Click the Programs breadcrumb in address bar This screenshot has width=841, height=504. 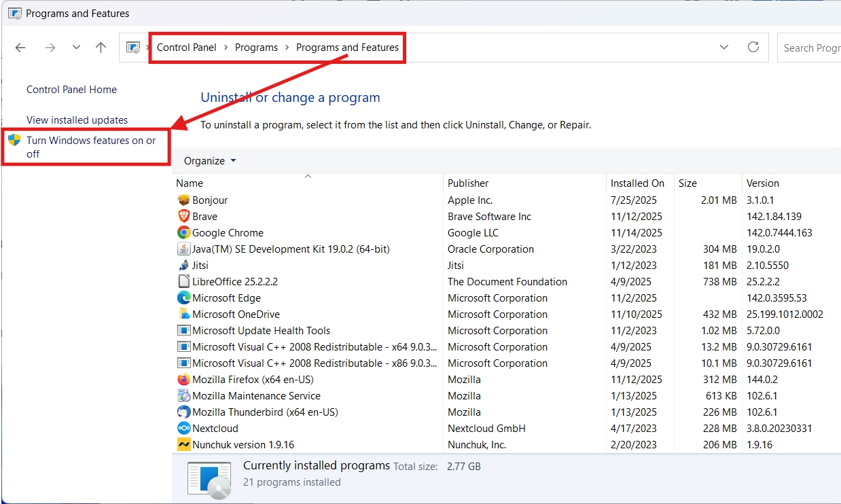point(256,48)
